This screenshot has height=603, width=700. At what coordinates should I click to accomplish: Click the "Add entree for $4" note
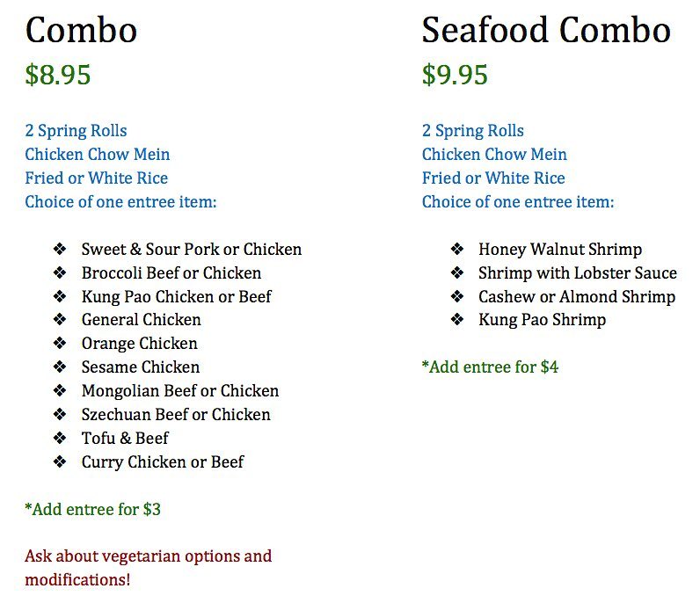(x=490, y=367)
